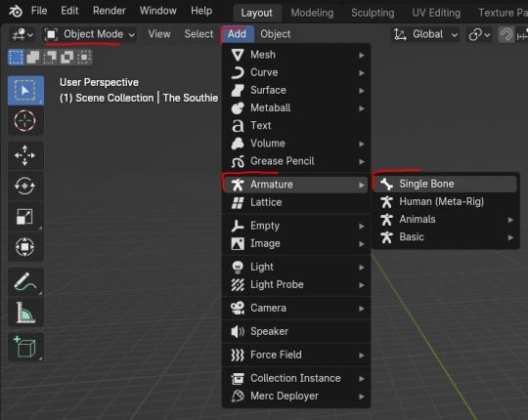Choose the Invert Selection mode icon

tap(67, 57)
